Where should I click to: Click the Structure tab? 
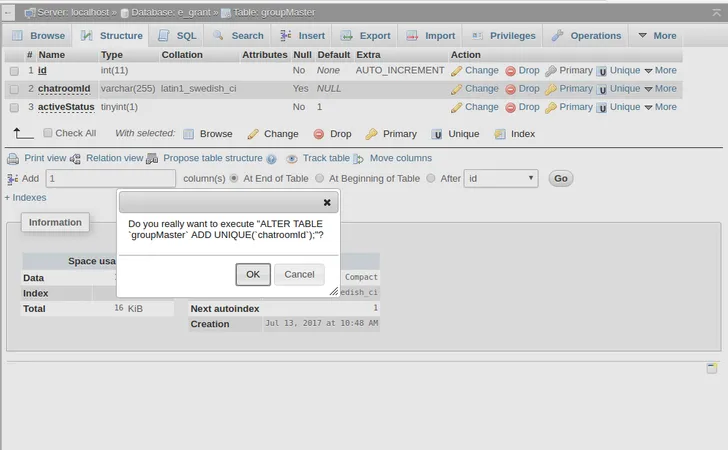(x=111, y=36)
